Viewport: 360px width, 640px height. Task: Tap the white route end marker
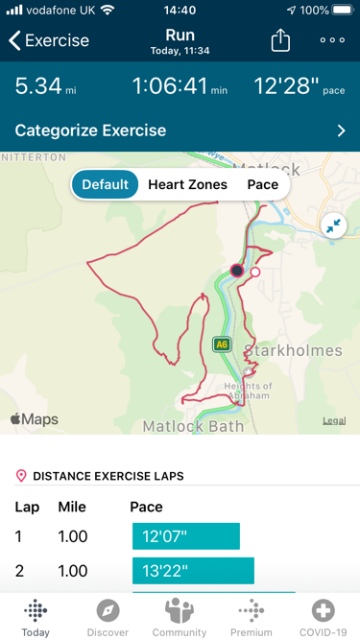(255, 272)
